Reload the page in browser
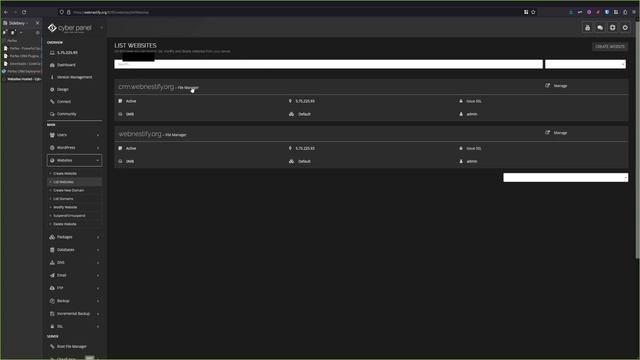Viewport: 640px width, 360px height. pos(24,12)
